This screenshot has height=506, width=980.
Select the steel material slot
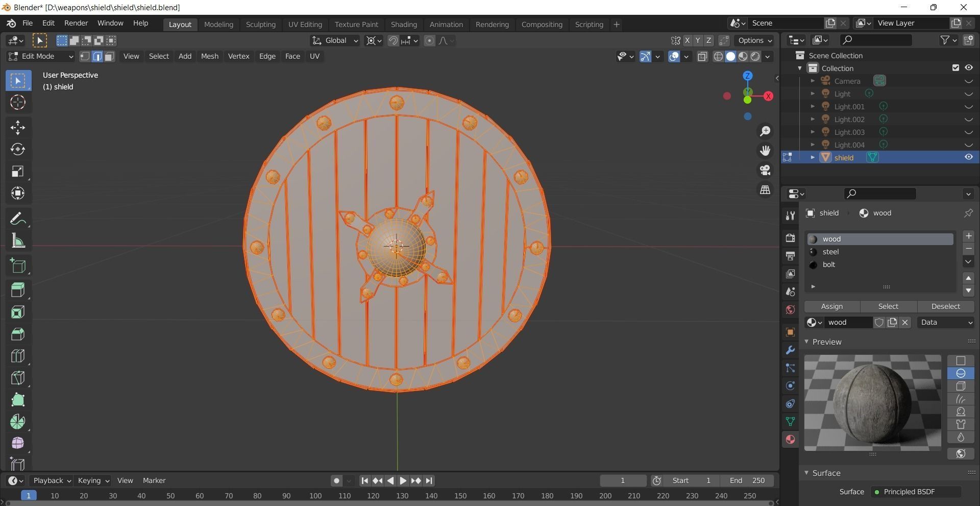(x=880, y=252)
